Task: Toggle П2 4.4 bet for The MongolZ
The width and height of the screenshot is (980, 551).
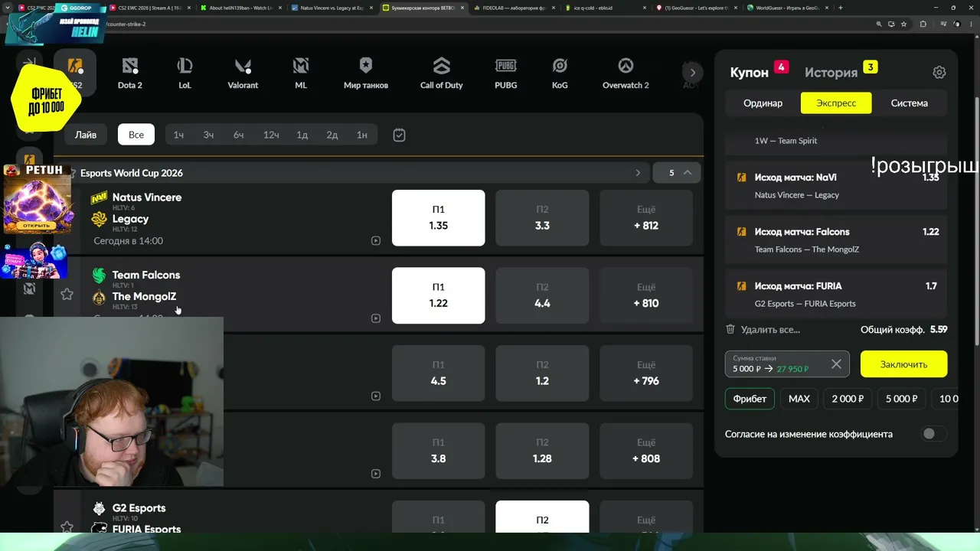Action: pos(542,295)
